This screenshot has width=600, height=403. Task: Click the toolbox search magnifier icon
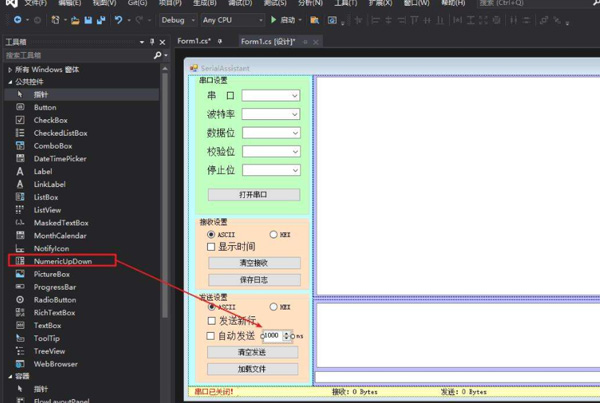click(x=157, y=55)
